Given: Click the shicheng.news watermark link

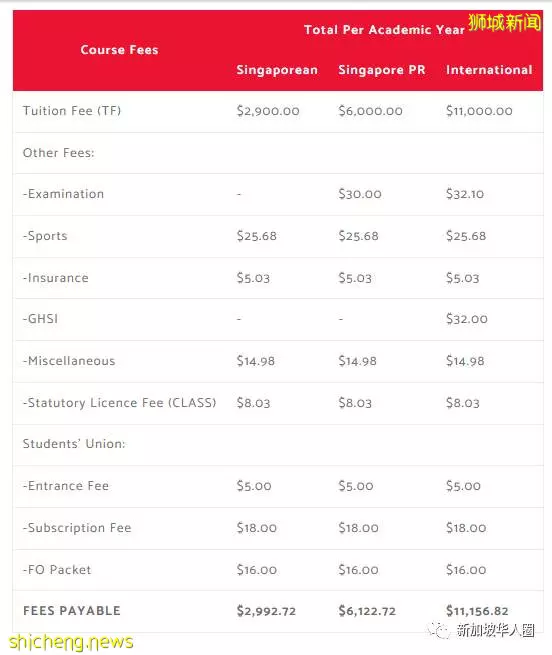Looking at the screenshot, I should (x=71, y=642).
